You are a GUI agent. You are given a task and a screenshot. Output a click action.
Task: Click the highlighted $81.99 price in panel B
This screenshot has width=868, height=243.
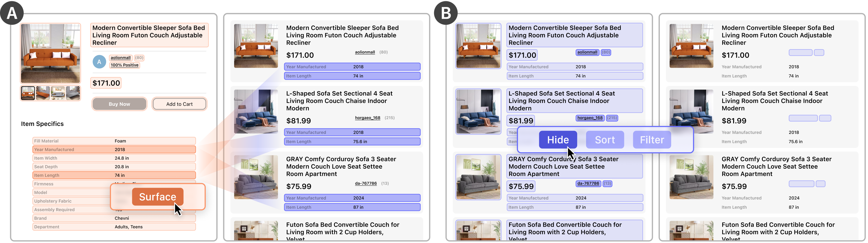(521, 121)
